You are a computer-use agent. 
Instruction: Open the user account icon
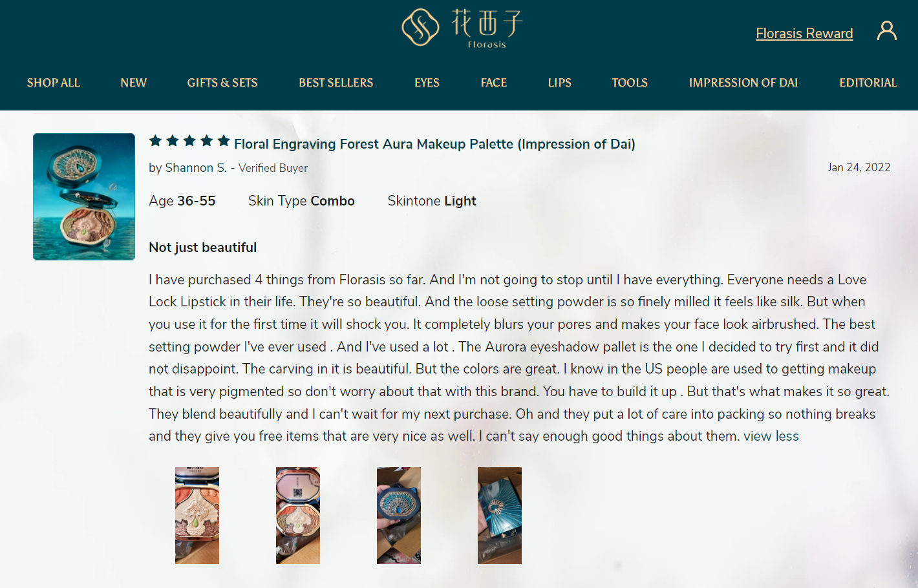tap(886, 30)
